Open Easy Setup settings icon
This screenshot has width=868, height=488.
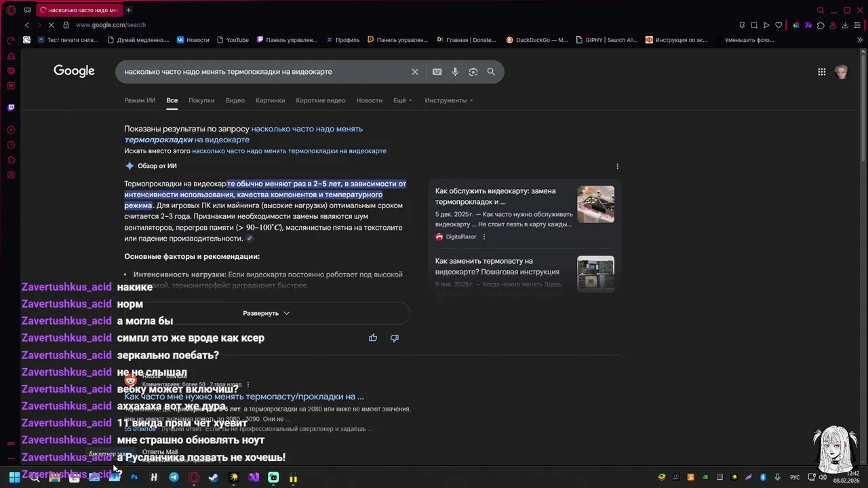click(858, 25)
